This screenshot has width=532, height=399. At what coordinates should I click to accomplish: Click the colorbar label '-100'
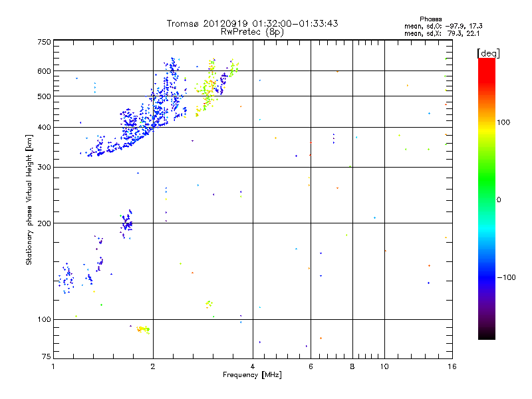tap(507, 277)
